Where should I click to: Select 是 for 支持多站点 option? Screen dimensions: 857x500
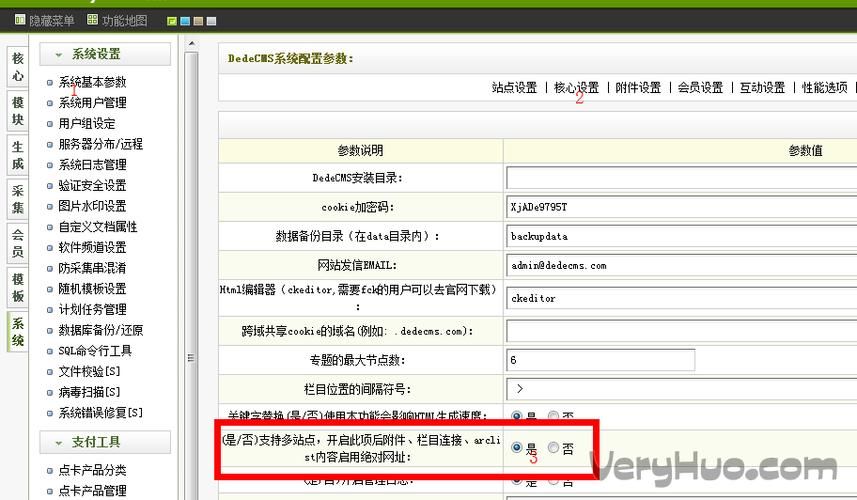click(x=516, y=448)
